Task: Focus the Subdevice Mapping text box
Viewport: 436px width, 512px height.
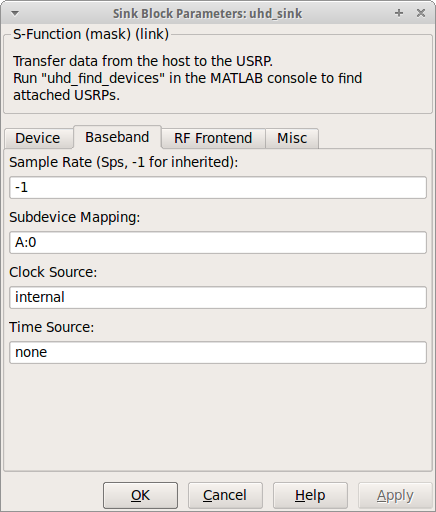Action: coord(218,242)
